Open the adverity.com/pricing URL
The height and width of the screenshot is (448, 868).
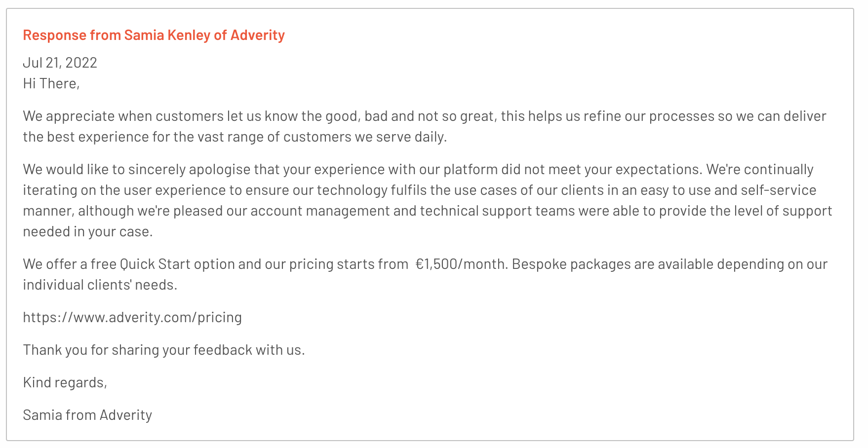point(132,317)
